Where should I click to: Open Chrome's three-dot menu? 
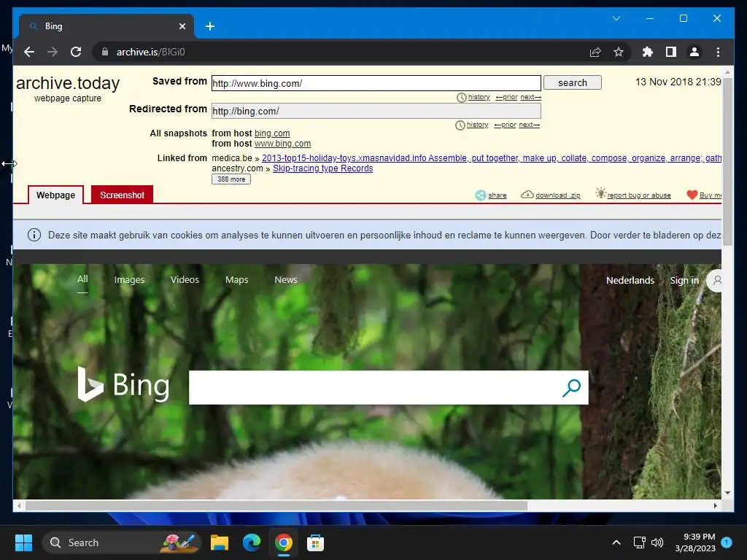tap(718, 52)
